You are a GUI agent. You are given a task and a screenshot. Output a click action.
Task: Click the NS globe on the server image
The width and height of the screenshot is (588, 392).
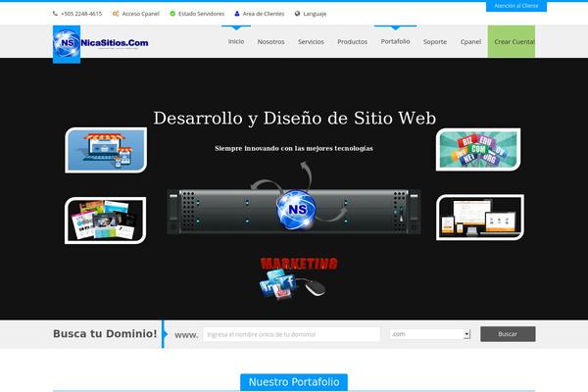(296, 210)
